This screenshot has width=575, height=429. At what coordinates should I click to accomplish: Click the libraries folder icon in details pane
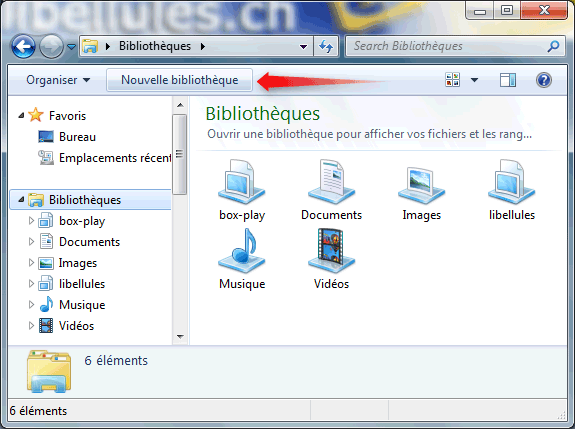click(49, 371)
